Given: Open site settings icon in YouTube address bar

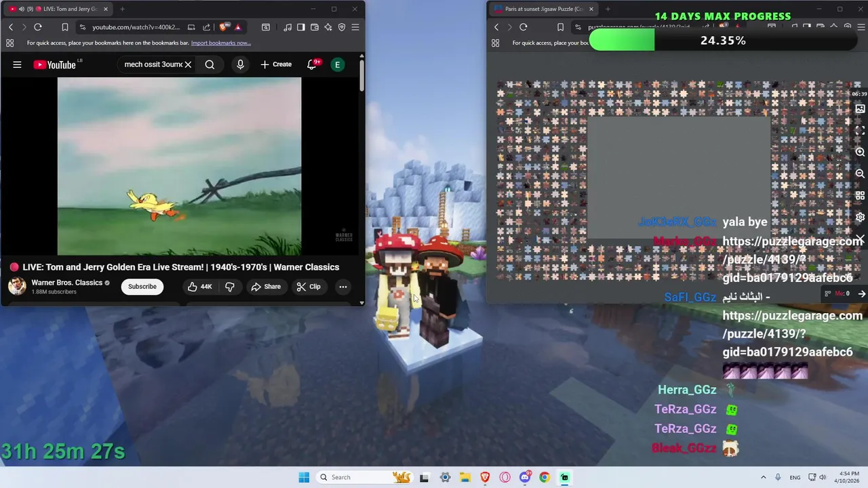Looking at the screenshot, I should [82, 27].
